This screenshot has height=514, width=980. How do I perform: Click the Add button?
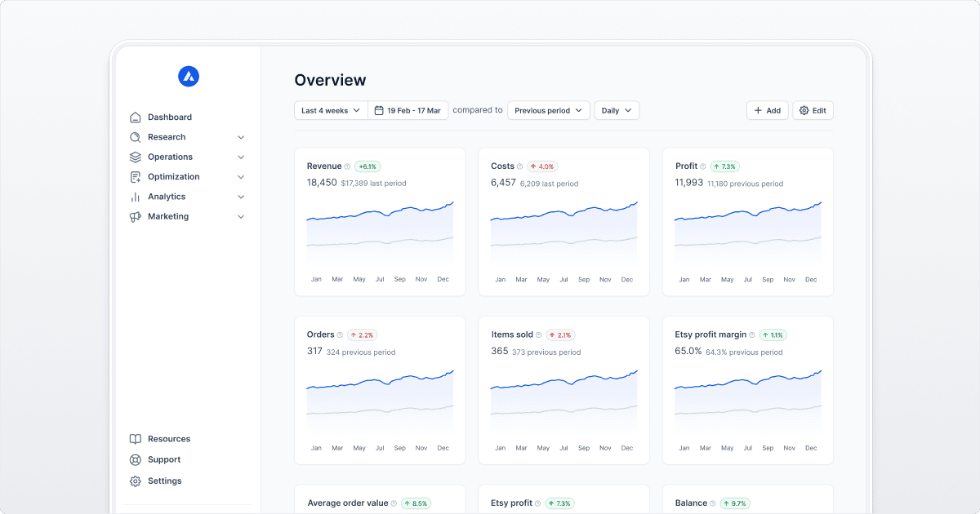click(x=768, y=110)
